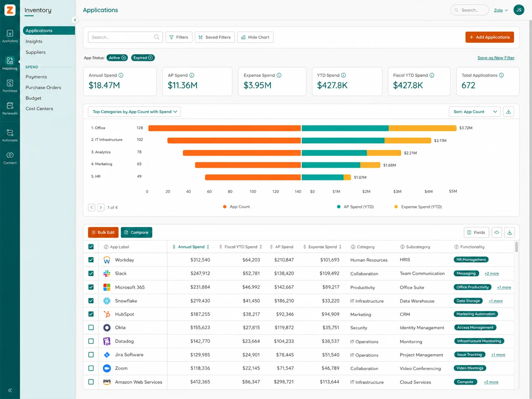
Task: Download the chart data
Action: [x=508, y=112]
